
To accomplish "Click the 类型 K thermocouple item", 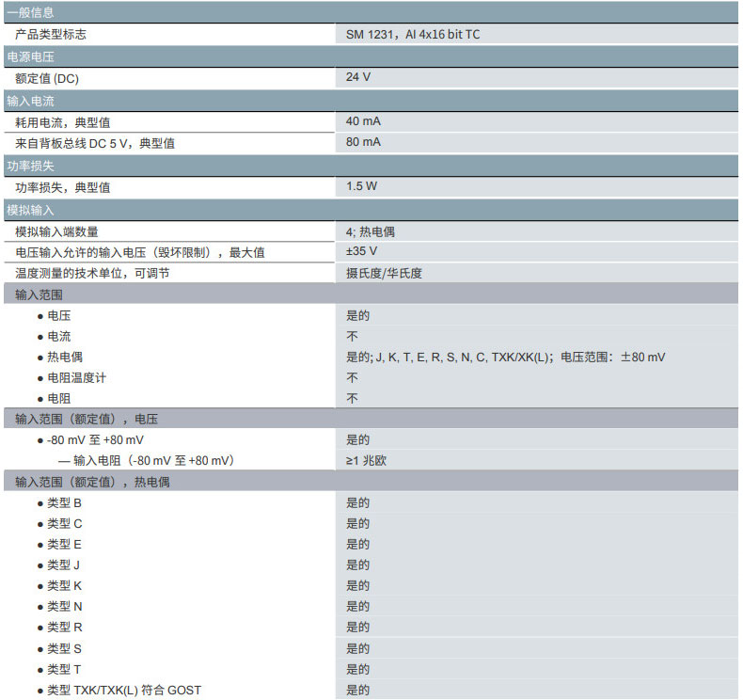I will click(64, 585).
